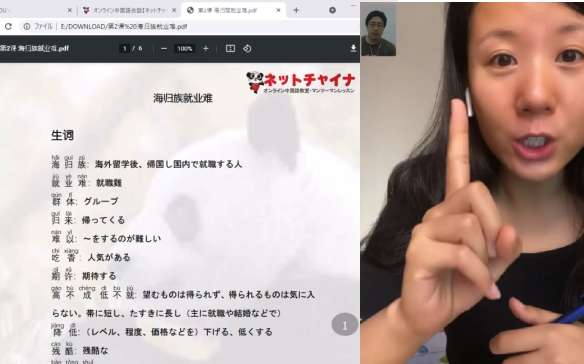584x364 pixels.
Task: Zoom in the PDF with plus icon
Action: tap(206, 48)
